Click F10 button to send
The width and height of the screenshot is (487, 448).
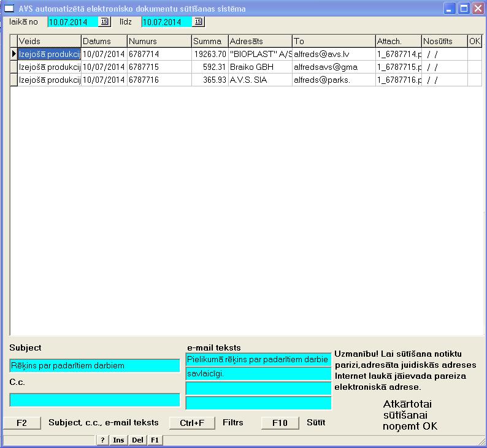tap(280, 423)
